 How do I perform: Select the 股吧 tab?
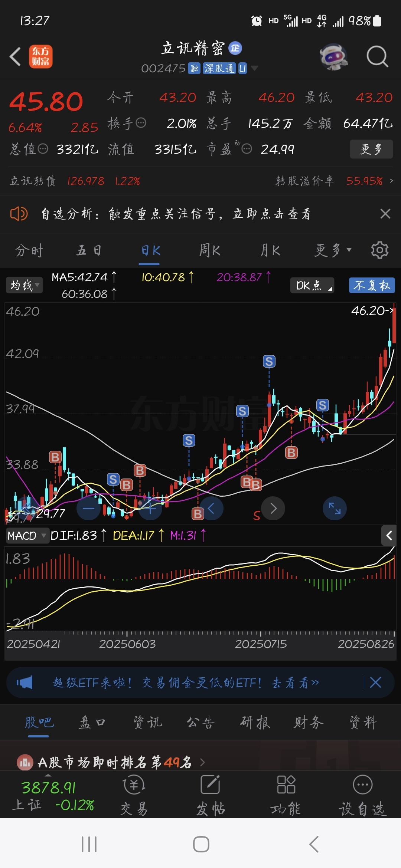click(39, 722)
